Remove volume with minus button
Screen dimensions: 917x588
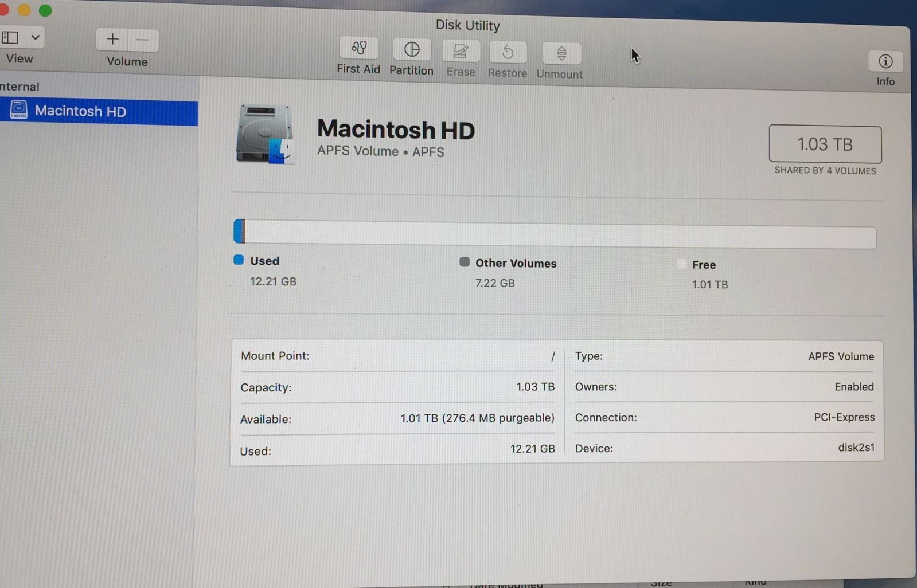pos(143,40)
